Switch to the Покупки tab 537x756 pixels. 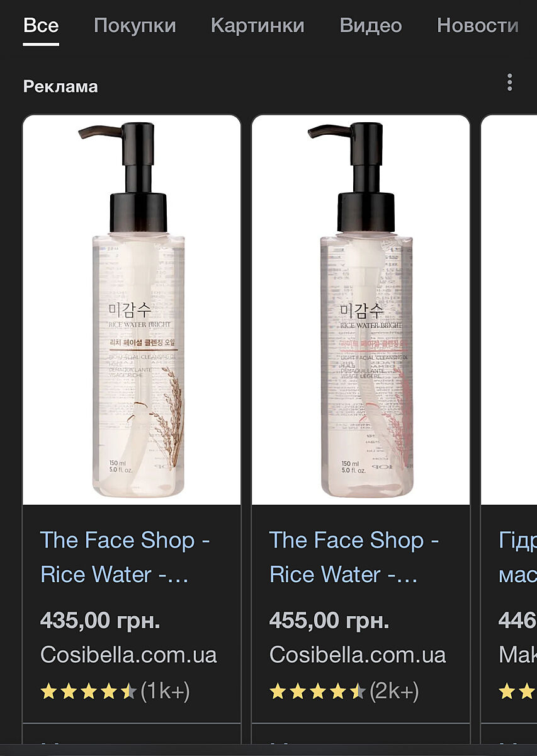click(x=135, y=26)
